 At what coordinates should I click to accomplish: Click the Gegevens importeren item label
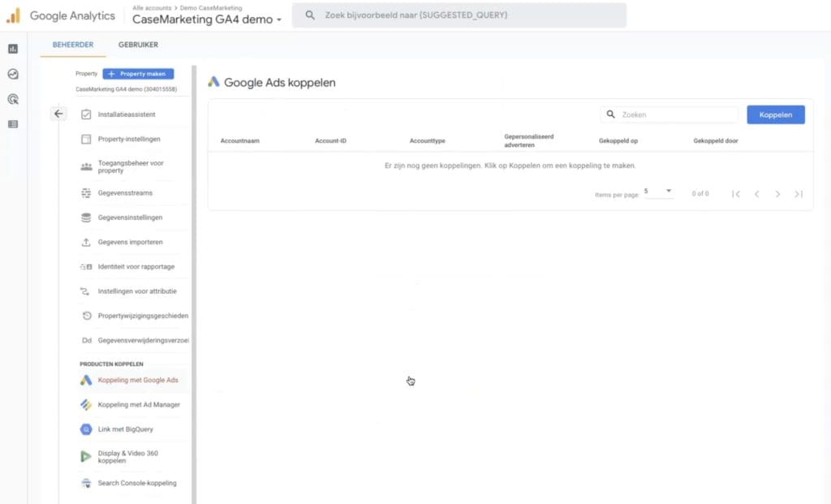(131, 242)
